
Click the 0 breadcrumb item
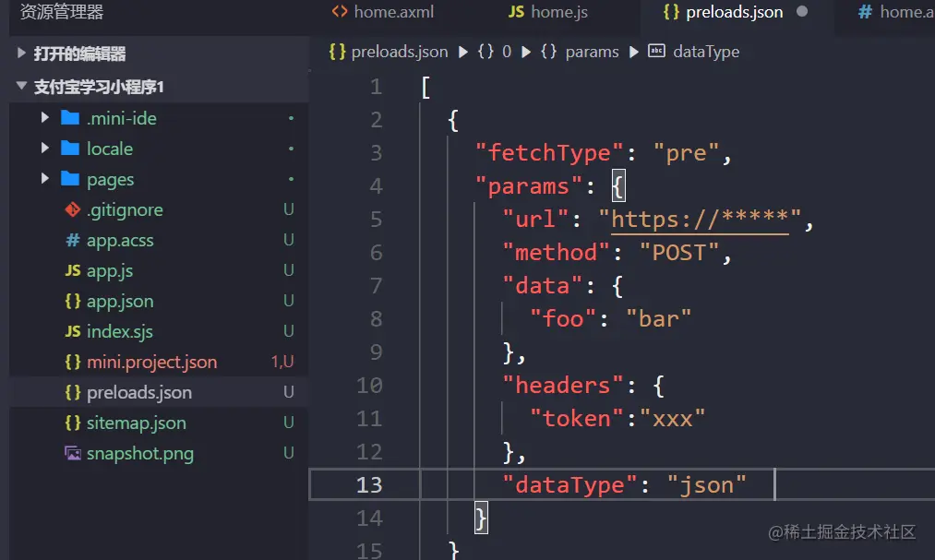pyautogui.click(x=506, y=52)
